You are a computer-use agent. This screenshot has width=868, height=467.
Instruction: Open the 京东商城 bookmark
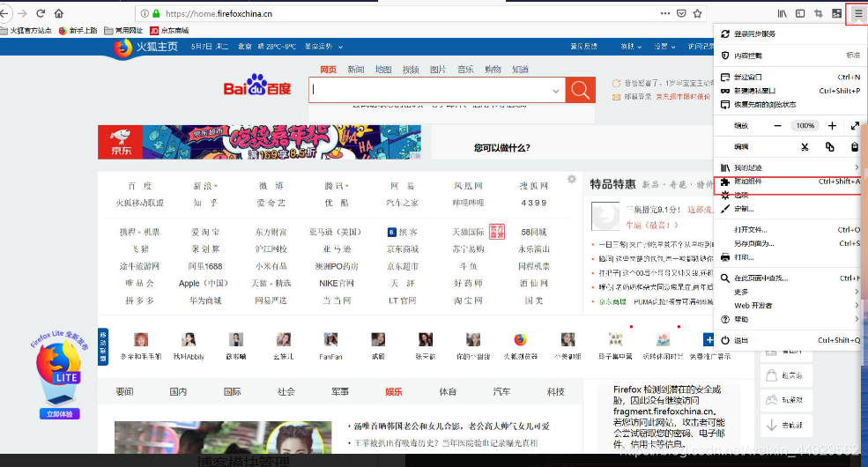click(169, 31)
